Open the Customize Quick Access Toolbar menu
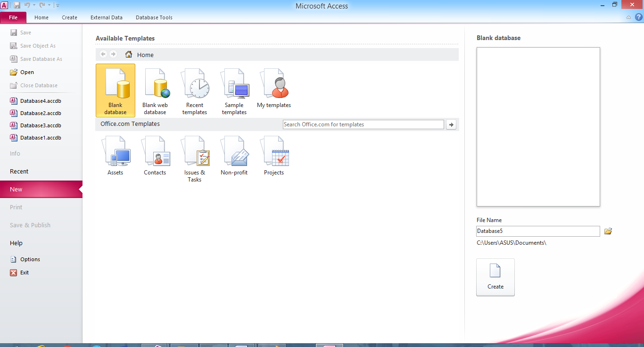The width and height of the screenshot is (644, 347). click(58, 4)
